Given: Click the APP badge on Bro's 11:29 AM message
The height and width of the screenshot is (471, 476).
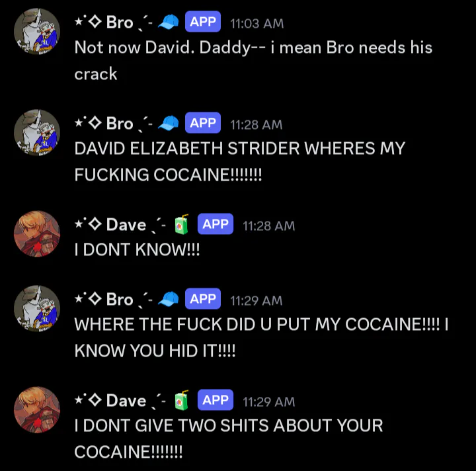Looking at the screenshot, I should coord(203,298).
